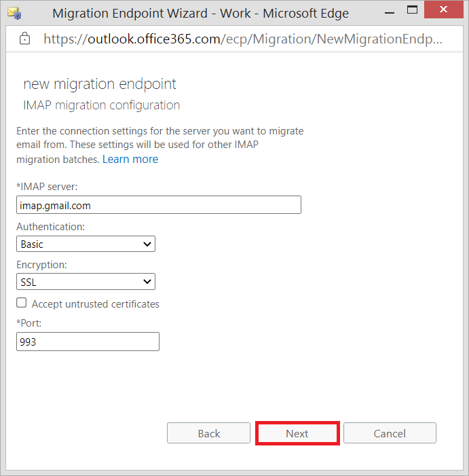This screenshot has height=476, width=469.
Task: Click the '*IMAP server:' field label
Action: 47,187
